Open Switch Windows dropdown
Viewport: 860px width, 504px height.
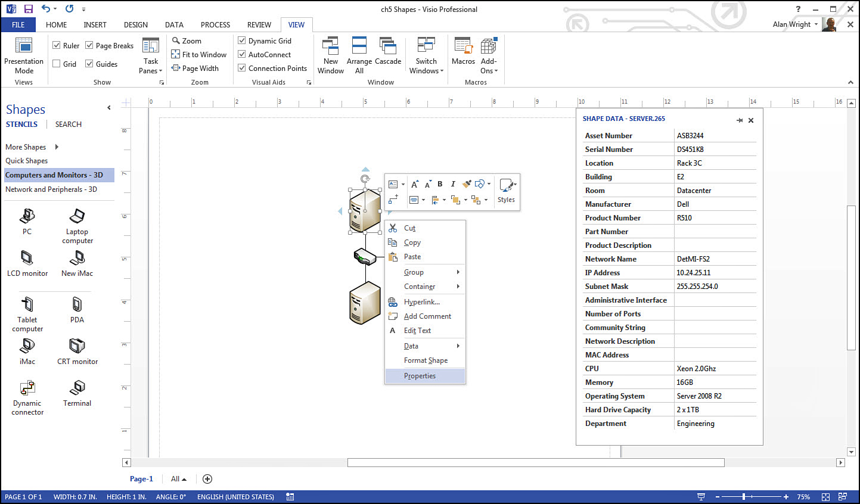(426, 55)
